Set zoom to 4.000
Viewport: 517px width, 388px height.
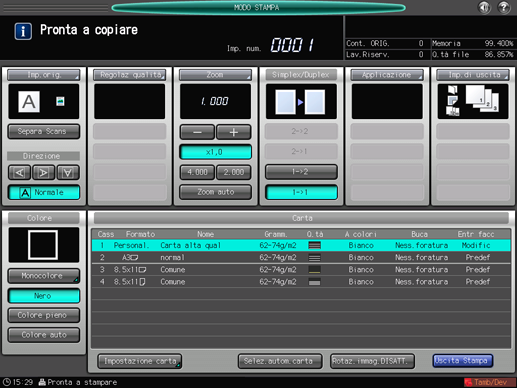click(197, 172)
